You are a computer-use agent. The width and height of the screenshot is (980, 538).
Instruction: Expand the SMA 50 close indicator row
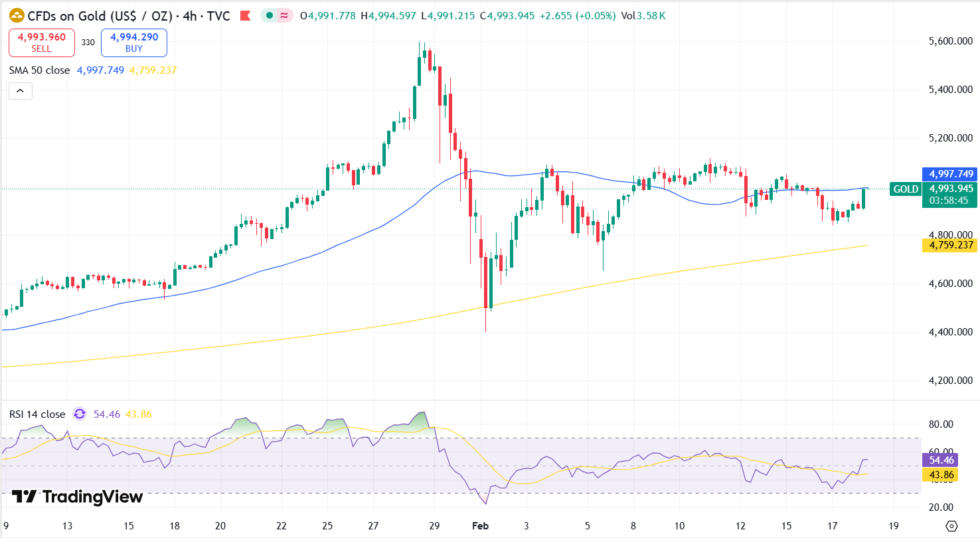click(x=40, y=70)
